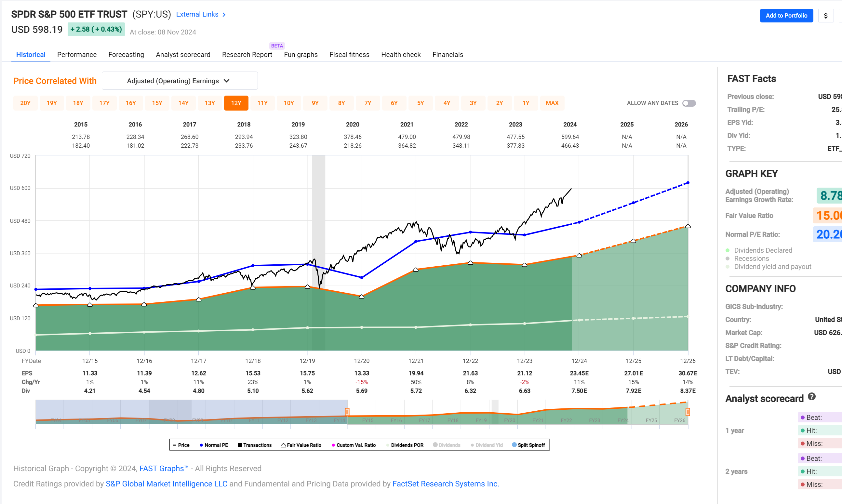Select the 16Y time range
The width and height of the screenshot is (842, 504).
point(131,103)
